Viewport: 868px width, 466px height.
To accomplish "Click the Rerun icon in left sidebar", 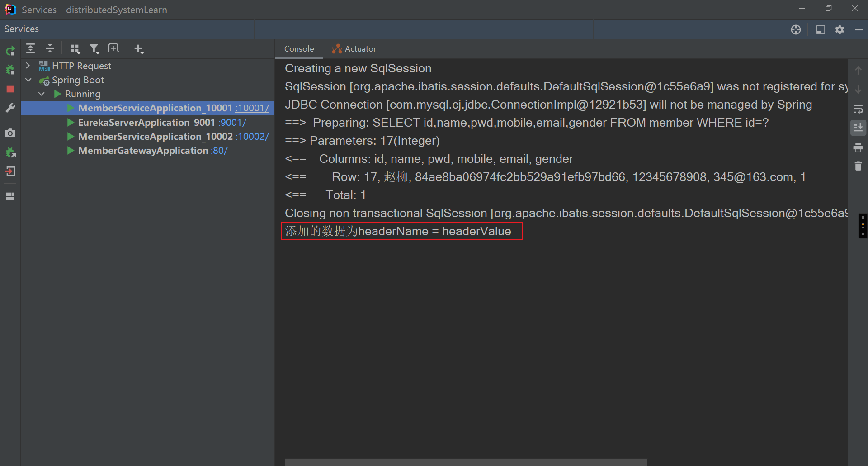I will click(x=10, y=51).
